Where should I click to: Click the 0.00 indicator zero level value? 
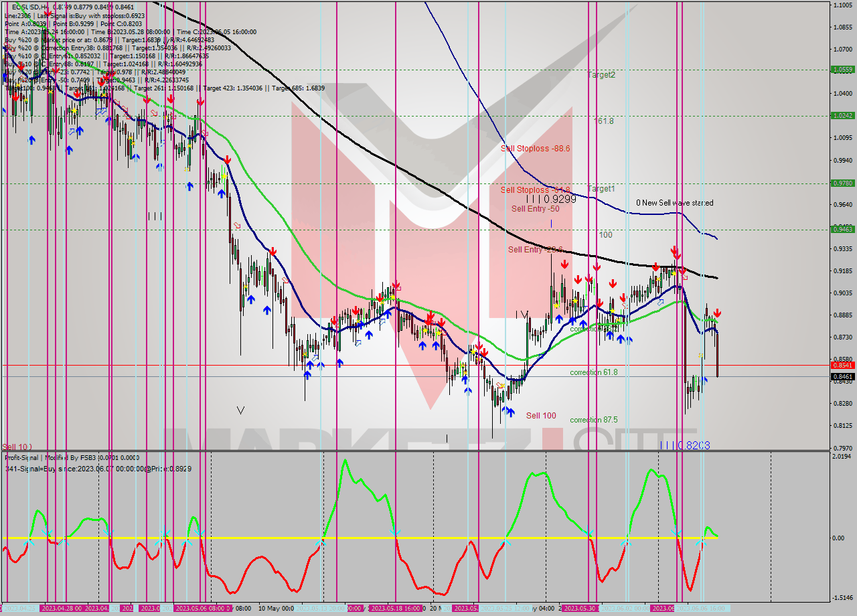pyautogui.click(x=838, y=538)
